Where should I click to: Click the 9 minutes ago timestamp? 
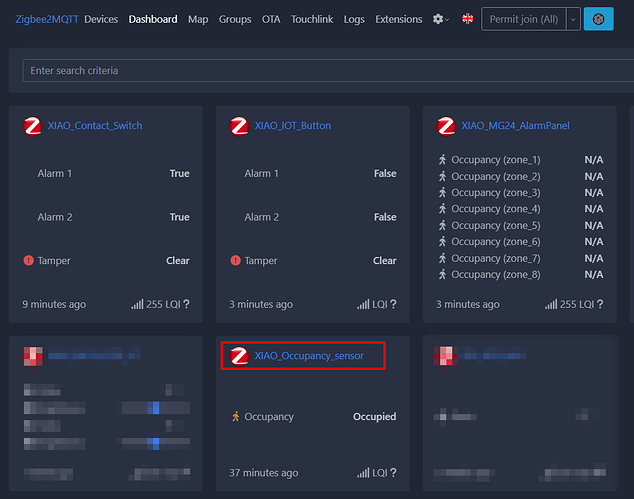click(54, 304)
